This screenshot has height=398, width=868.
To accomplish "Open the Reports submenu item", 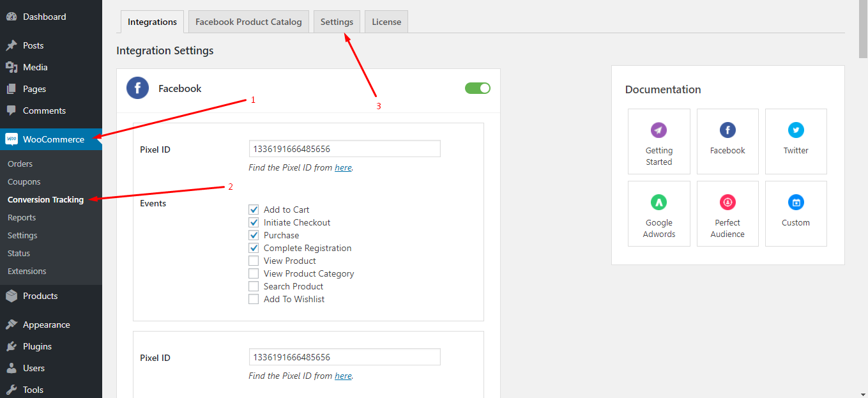I will pyautogui.click(x=22, y=217).
